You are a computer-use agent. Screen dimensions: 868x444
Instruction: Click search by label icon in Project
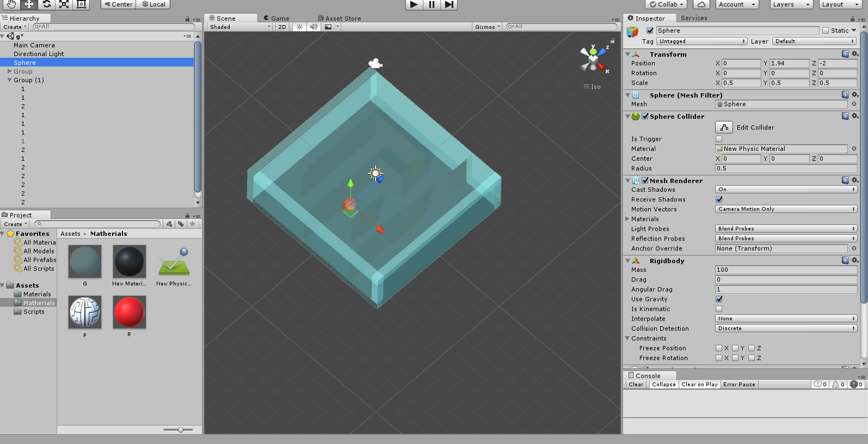point(181,224)
